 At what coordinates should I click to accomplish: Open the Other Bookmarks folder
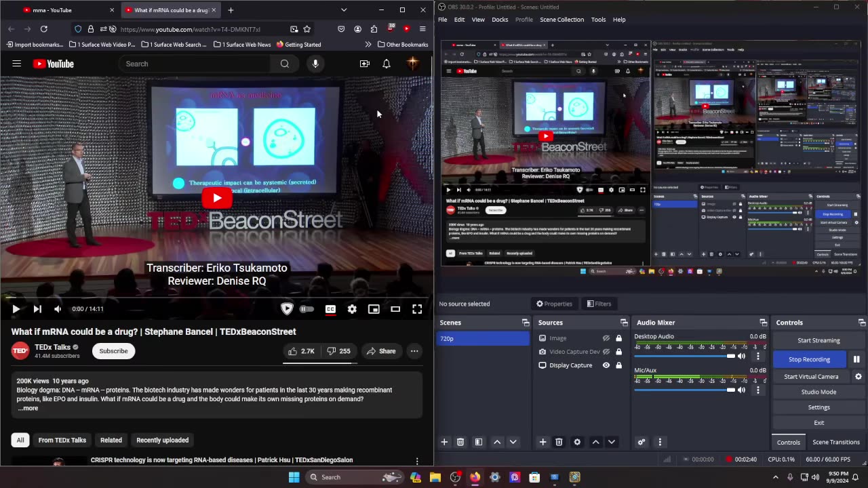(x=402, y=45)
